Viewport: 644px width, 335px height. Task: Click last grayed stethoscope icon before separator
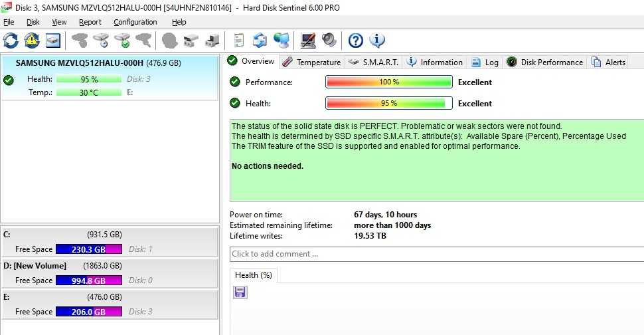tap(144, 41)
